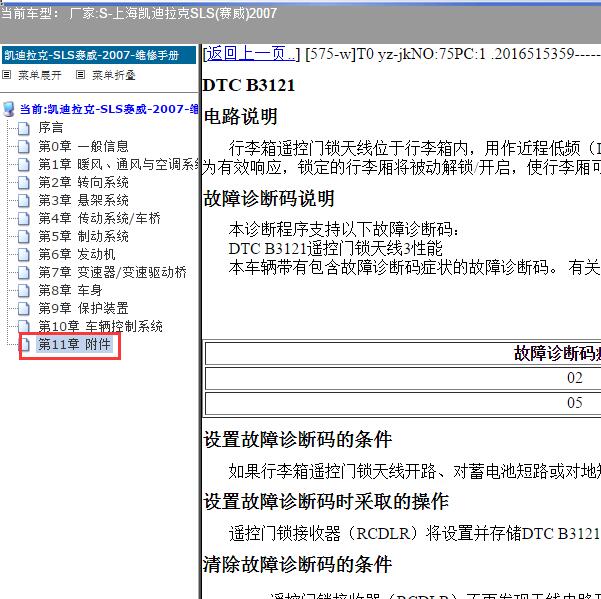
Task: Click the 凯迪拉克-SLS赛威-2007-维修手册 panel header
Action: 99,55
